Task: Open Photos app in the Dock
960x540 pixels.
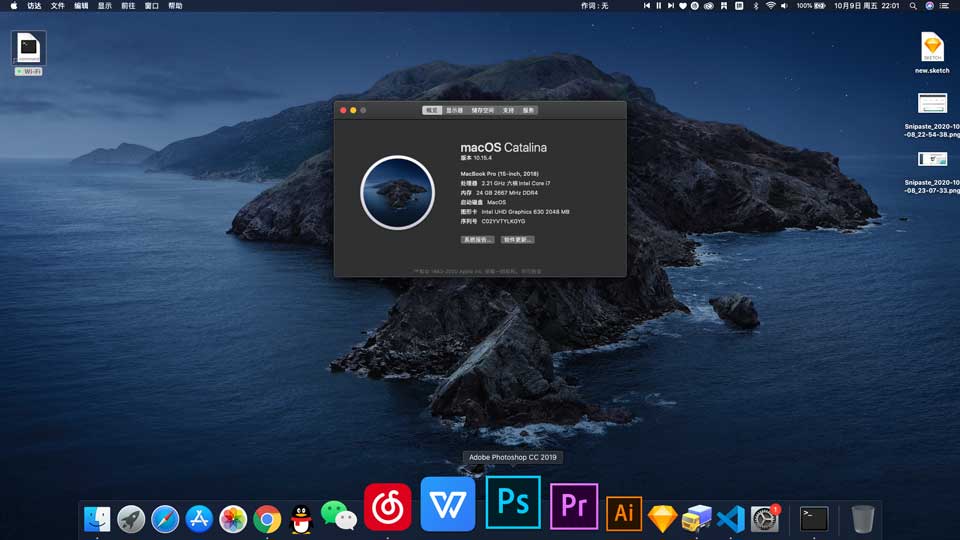Action: tap(233, 519)
